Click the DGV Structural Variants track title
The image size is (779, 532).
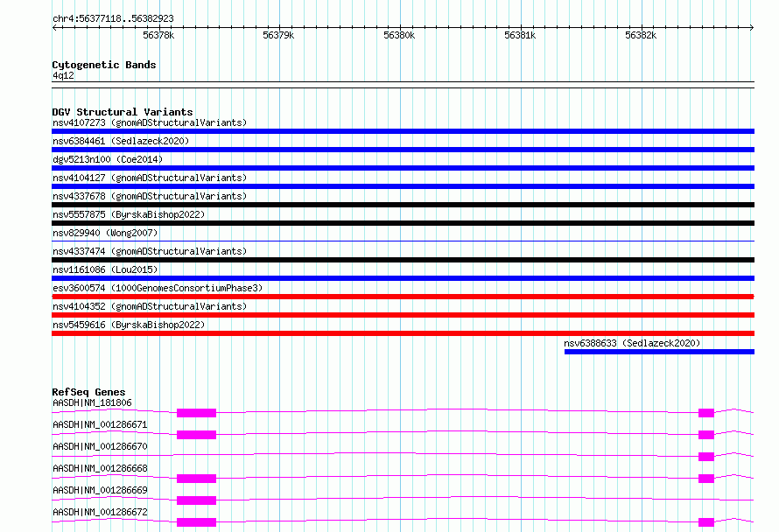pyautogui.click(x=123, y=112)
